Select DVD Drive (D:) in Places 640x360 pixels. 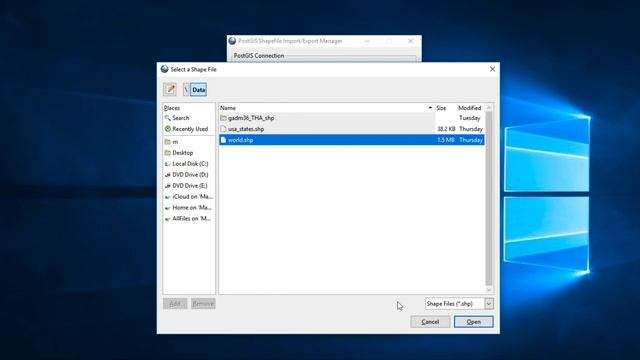189,175
